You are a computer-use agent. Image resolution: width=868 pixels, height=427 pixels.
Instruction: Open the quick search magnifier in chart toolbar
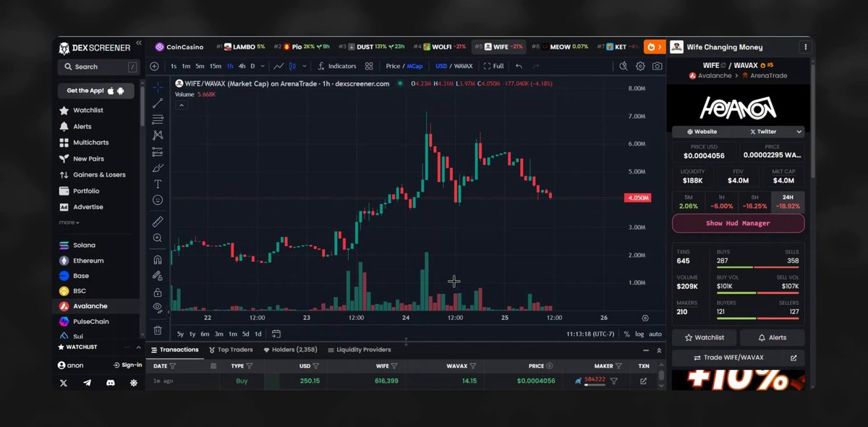point(624,66)
